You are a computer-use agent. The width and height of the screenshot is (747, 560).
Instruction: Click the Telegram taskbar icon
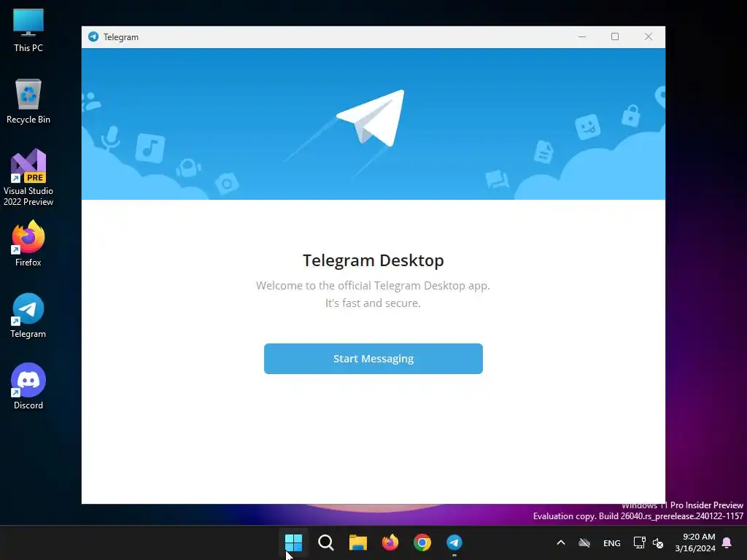click(454, 542)
